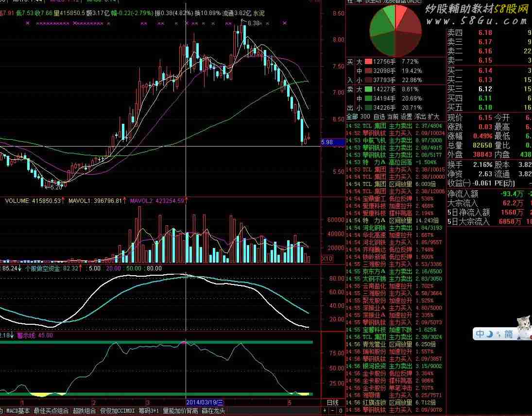Click the large-buy red swatch 12756手
Viewport: 532px width, 416px height.
[x=368, y=62]
